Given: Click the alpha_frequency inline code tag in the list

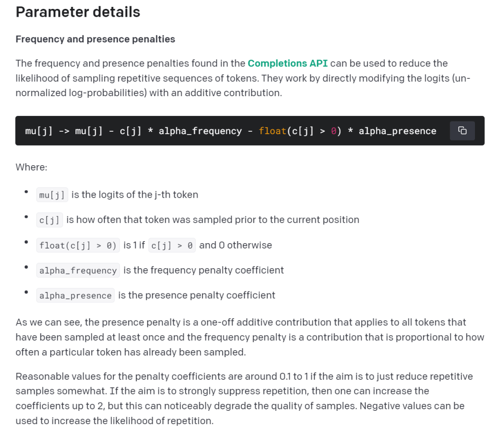Looking at the screenshot, I should click(x=78, y=270).
